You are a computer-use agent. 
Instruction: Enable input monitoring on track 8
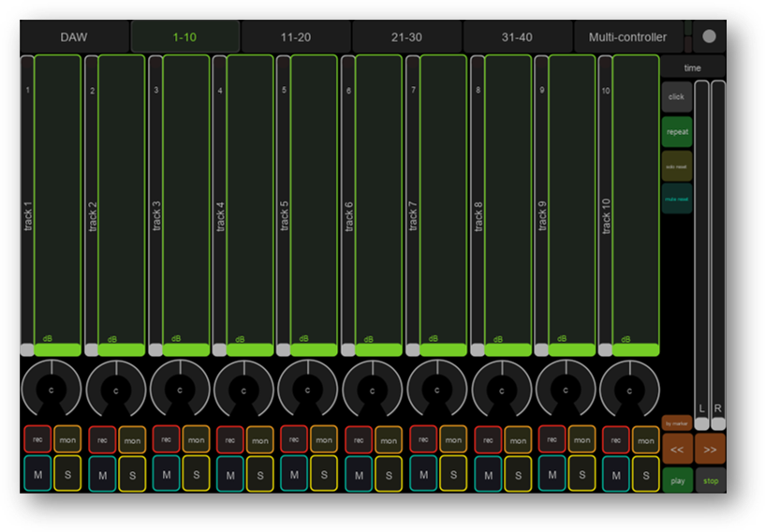click(x=517, y=438)
